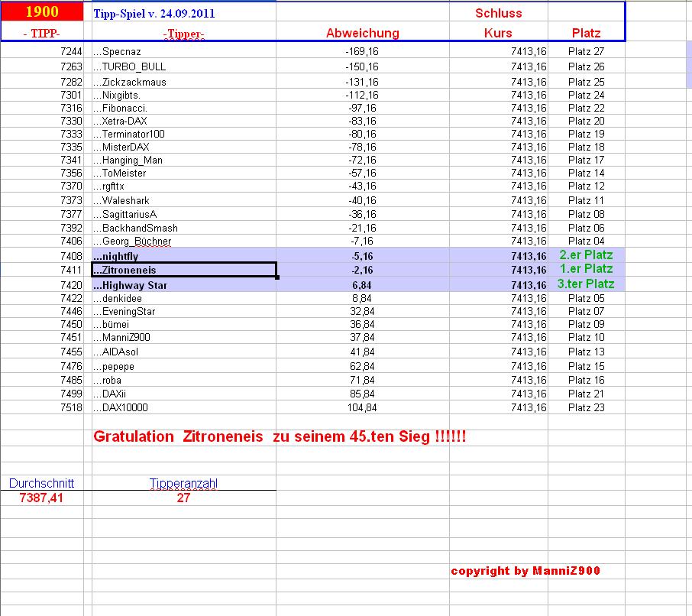Select the cell with tipper ...Specnaz
This screenshot has width=692, height=616.
183,52
